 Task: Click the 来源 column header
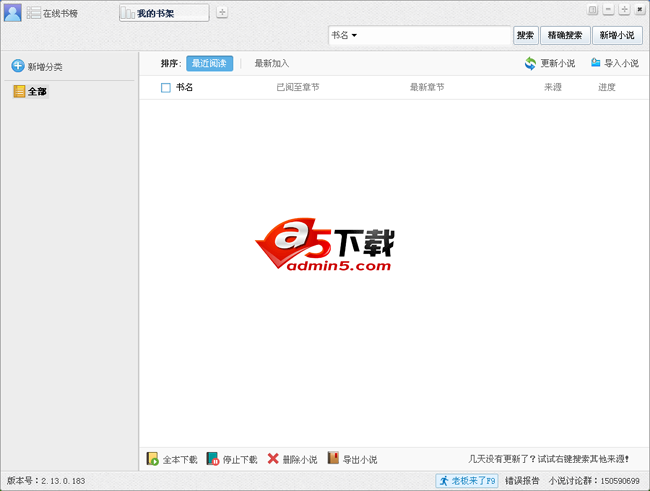click(x=553, y=87)
